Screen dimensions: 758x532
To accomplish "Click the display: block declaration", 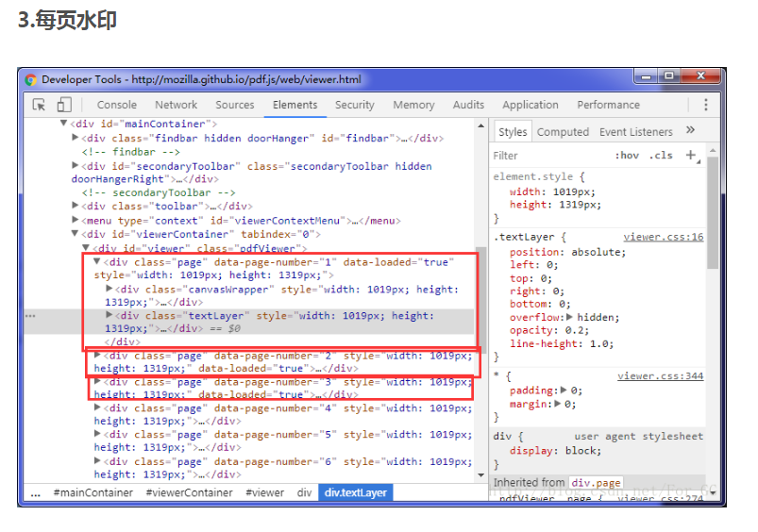I will (555, 451).
